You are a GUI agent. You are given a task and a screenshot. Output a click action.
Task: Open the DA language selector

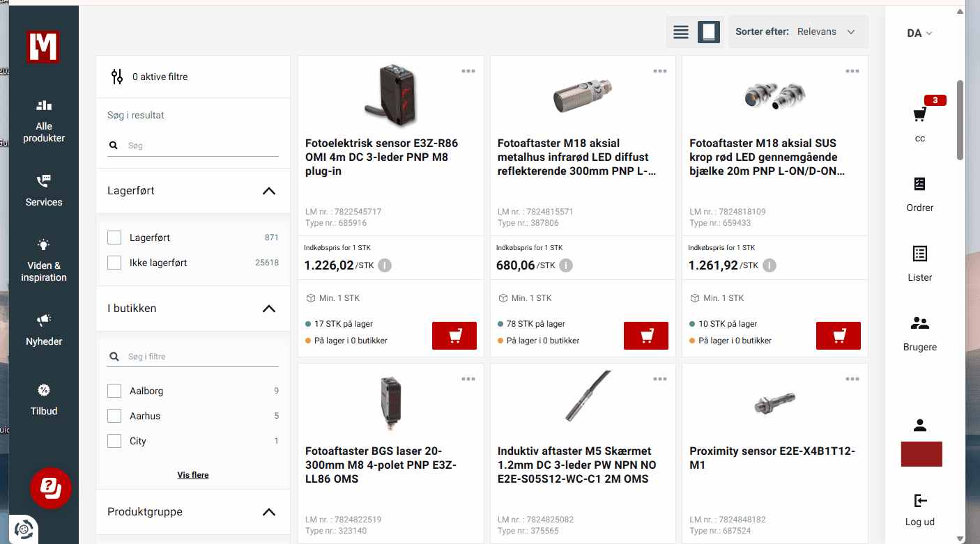(919, 33)
